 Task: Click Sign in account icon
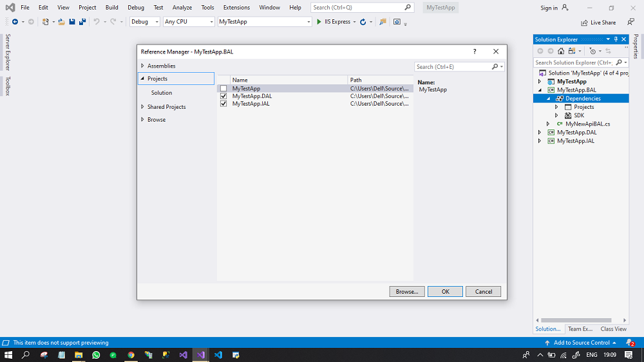(565, 7)
